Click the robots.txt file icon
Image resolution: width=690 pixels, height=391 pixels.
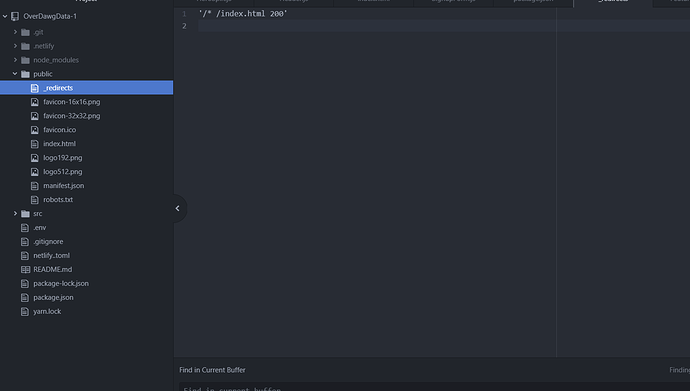35,200
